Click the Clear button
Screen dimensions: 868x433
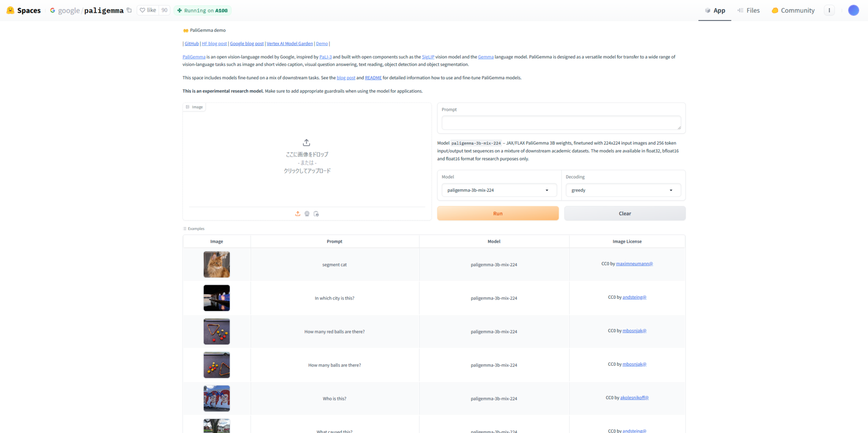point(624,213)
